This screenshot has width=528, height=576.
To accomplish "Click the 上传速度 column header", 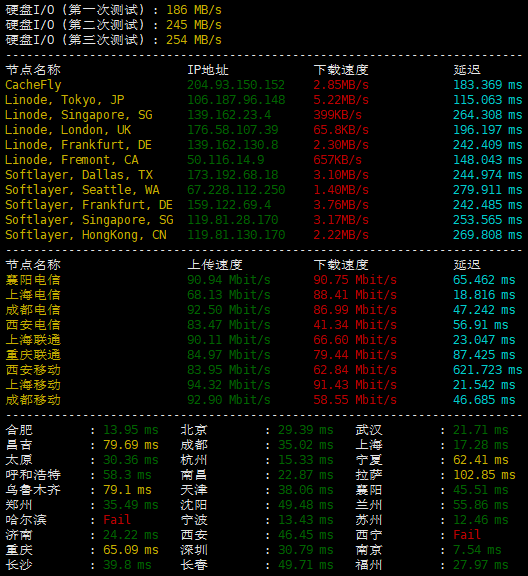I will point(215,265).
